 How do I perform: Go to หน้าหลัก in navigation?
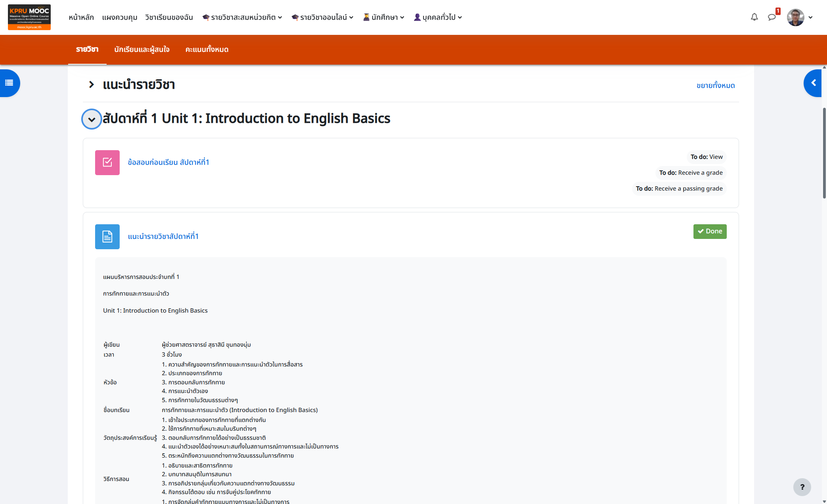click(81, 17)
